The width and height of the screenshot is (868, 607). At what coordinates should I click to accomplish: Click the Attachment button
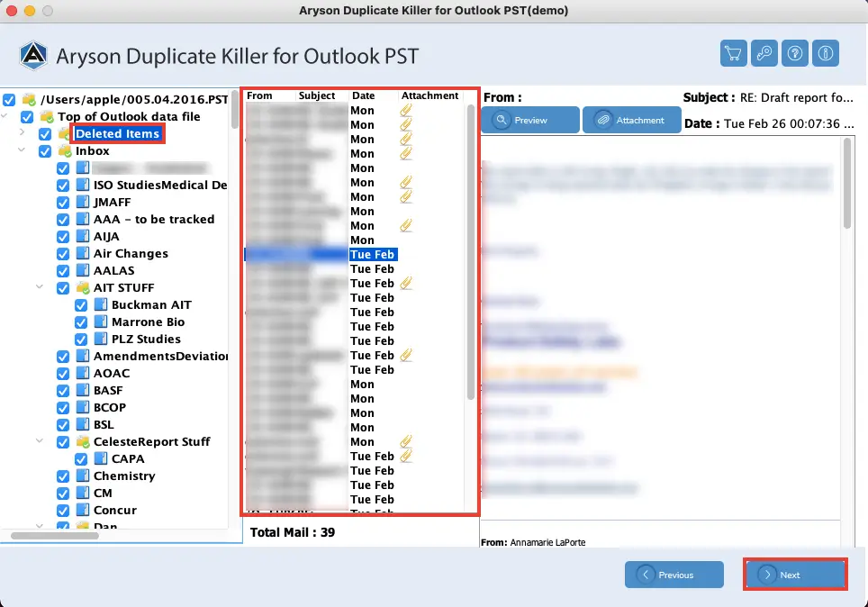pos(631,120)
